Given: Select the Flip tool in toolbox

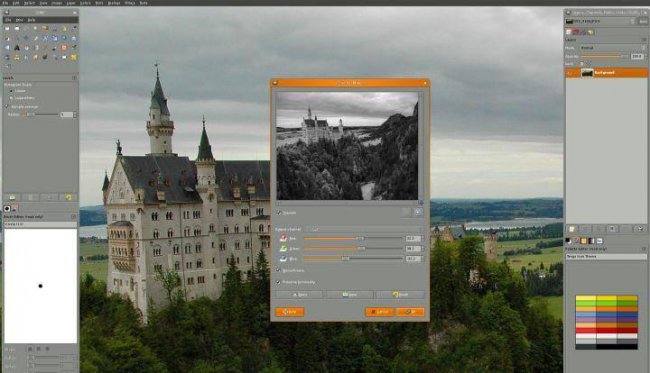Looking at the screenshot, I should (x=7, y=48).
